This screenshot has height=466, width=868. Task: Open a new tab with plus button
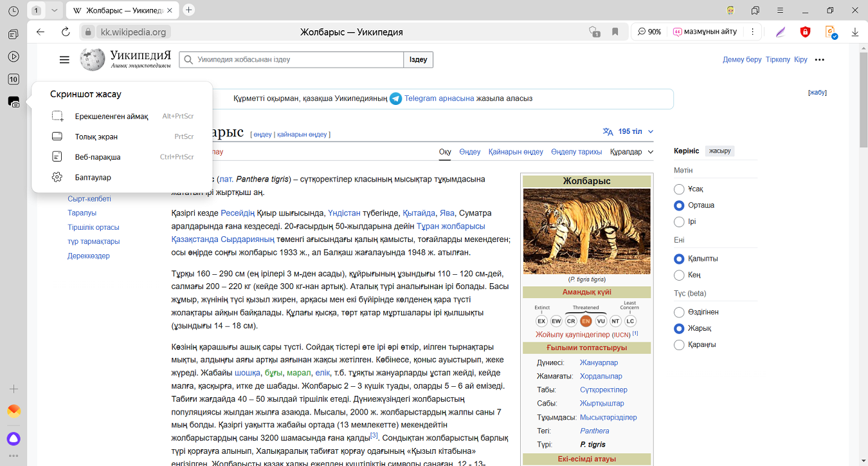click(188, 10)
